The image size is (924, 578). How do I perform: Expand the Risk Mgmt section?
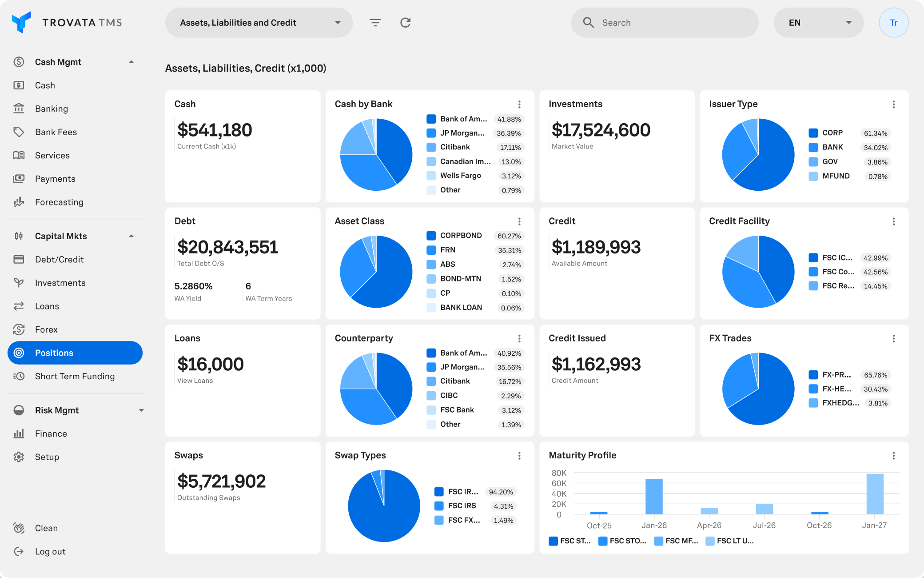[141, 410]
